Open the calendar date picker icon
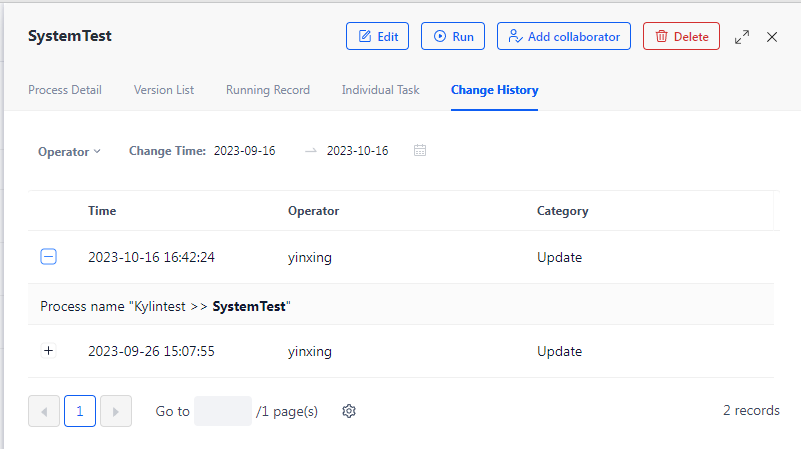The height and width of the screenshot is (449, 801). pos(420,151)
